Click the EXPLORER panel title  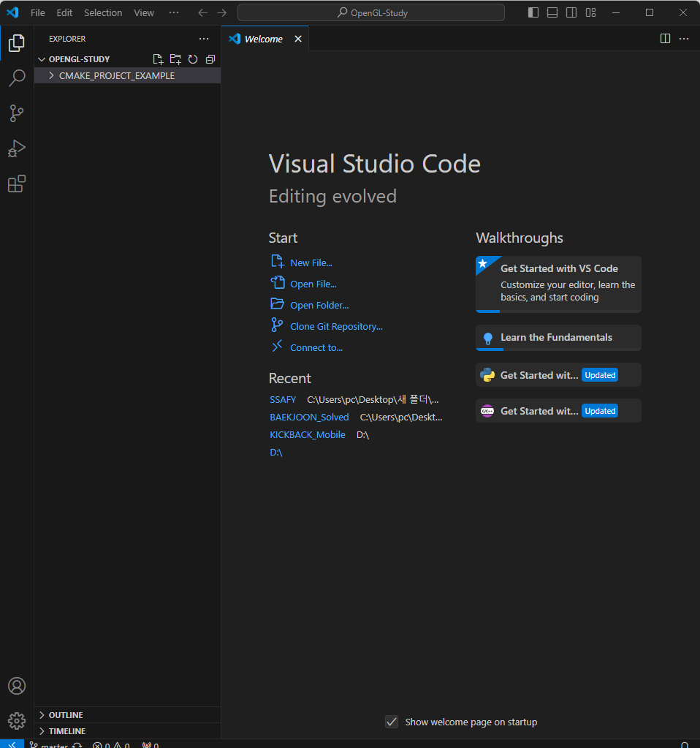point(67,39)
